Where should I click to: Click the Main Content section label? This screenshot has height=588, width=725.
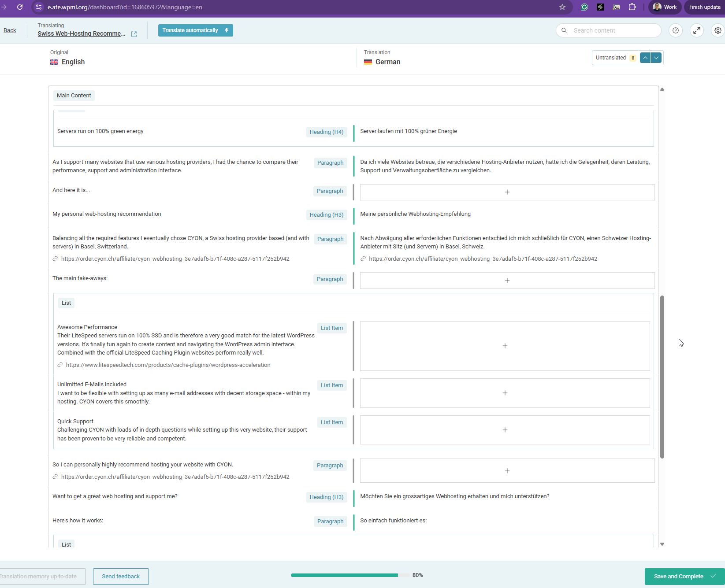[x=74, y=96]
